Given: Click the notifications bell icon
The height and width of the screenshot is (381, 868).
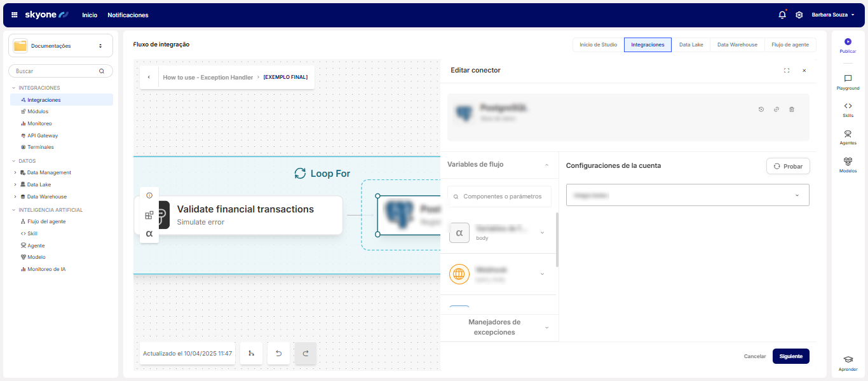Looking at the screenshot, I should [x=782, y=15].
